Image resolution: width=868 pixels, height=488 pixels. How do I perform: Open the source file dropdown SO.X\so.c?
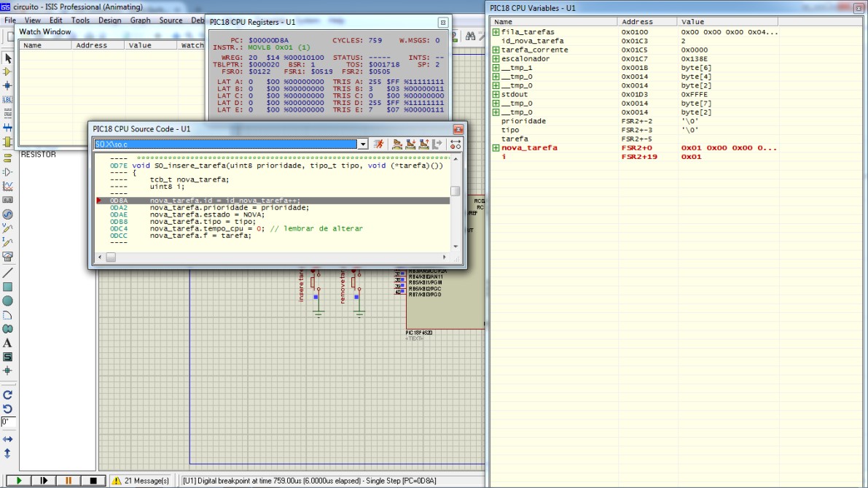coord(363,144)
